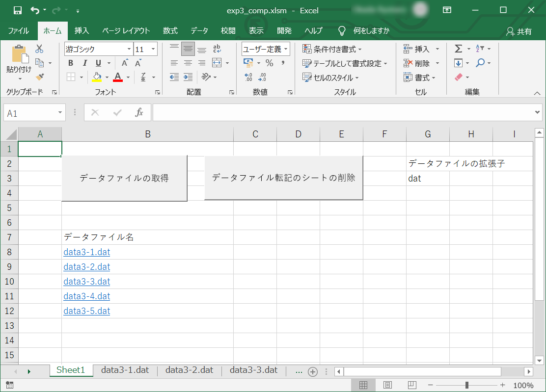Screen dimensions: 546x392
Task: Increase indent in the cell
Action: pyautogui.click(x=188, y=77)
